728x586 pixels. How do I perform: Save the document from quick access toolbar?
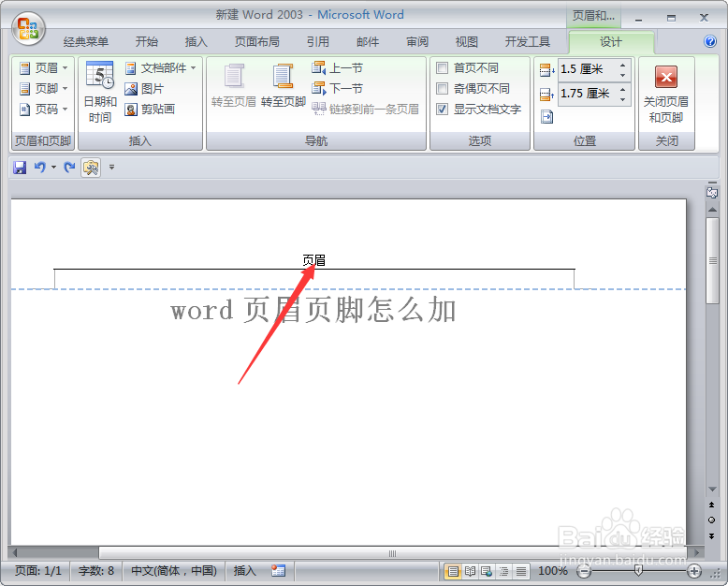tap(20, 168)
